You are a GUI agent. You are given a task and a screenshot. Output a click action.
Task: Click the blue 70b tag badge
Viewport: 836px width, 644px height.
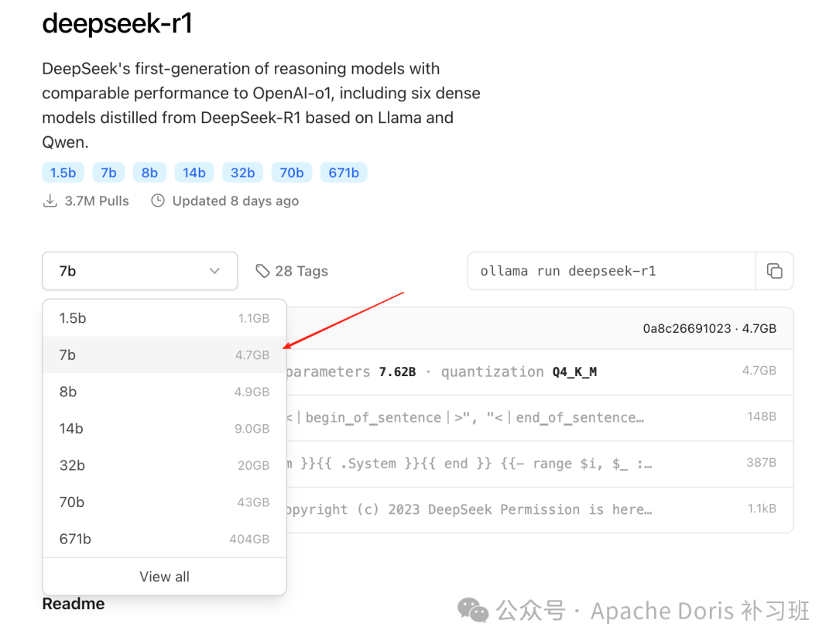click(292, 173)
